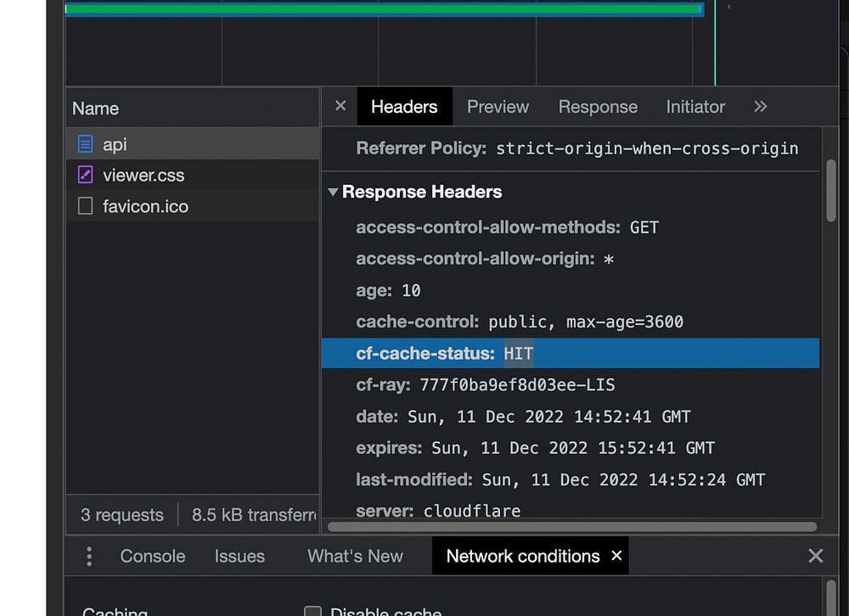
Task: Switch to the Issues drawer tab
Action: [x=239, y=556]
